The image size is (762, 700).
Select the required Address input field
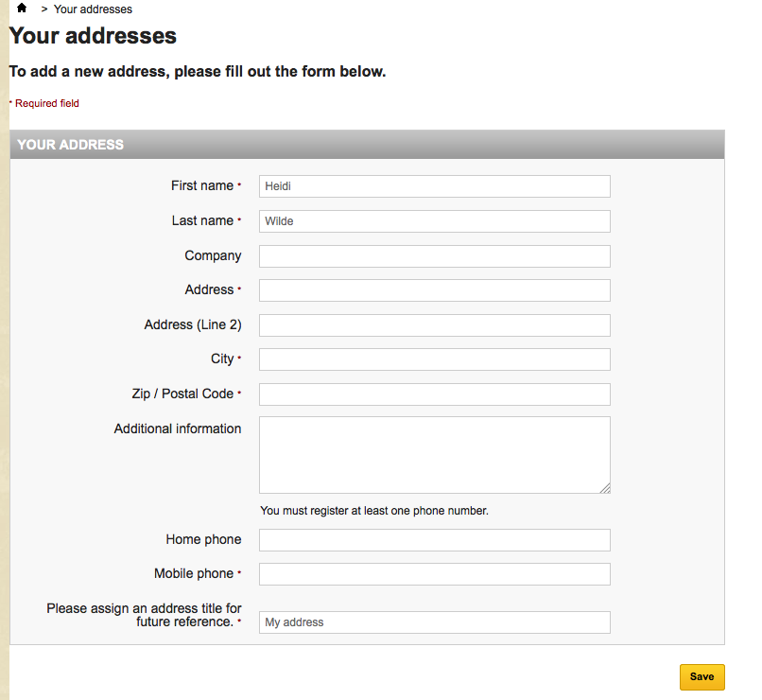[x=434, y=290]
